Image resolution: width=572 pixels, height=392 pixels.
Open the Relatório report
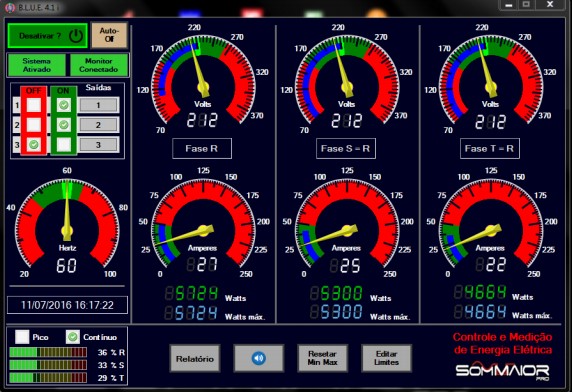[195, 358]
